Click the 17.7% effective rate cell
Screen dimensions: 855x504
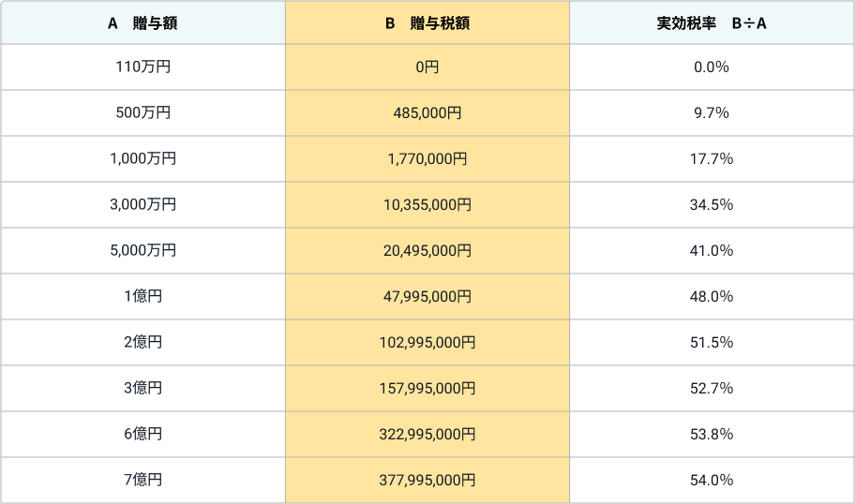(x=712, y=158)
